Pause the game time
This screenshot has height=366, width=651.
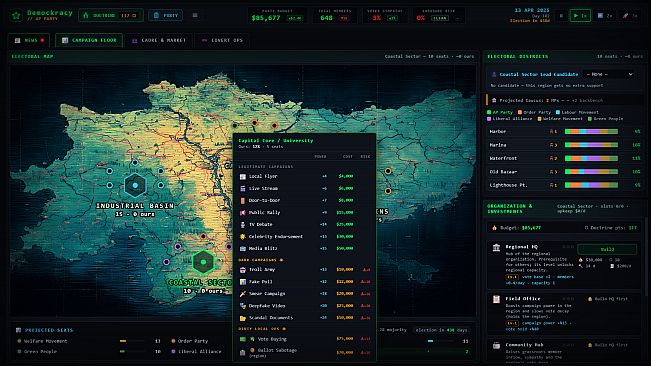pyautogui.click(x=561, y=16)
